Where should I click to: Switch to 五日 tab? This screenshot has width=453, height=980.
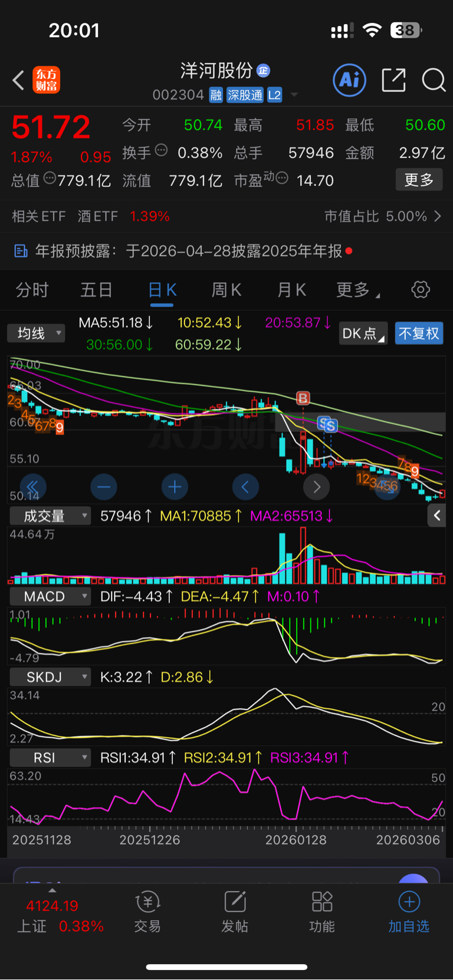coord(97,290)
